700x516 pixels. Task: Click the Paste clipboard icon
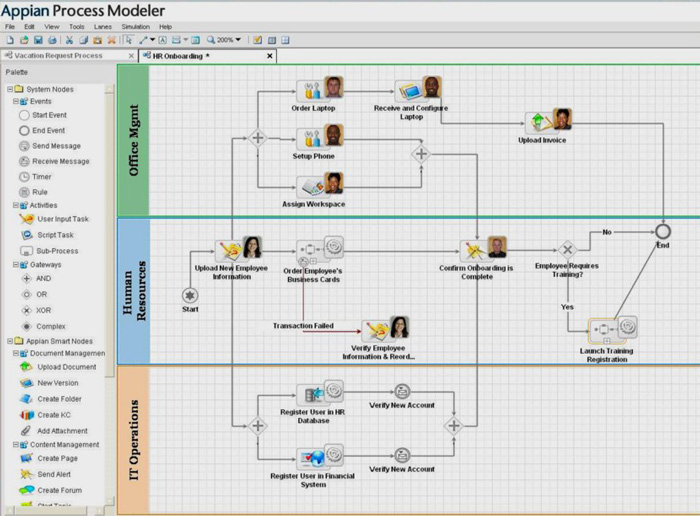[97, 40]
